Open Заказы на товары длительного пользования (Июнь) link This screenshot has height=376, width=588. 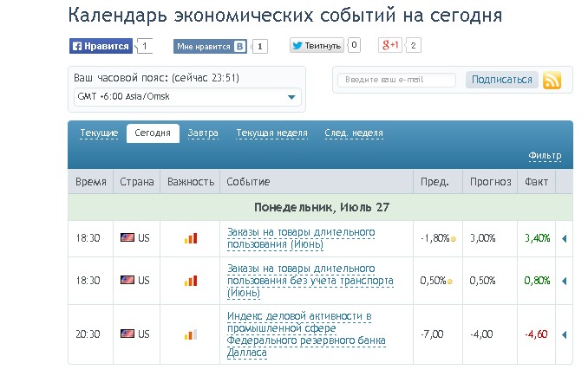pos(301,238)
